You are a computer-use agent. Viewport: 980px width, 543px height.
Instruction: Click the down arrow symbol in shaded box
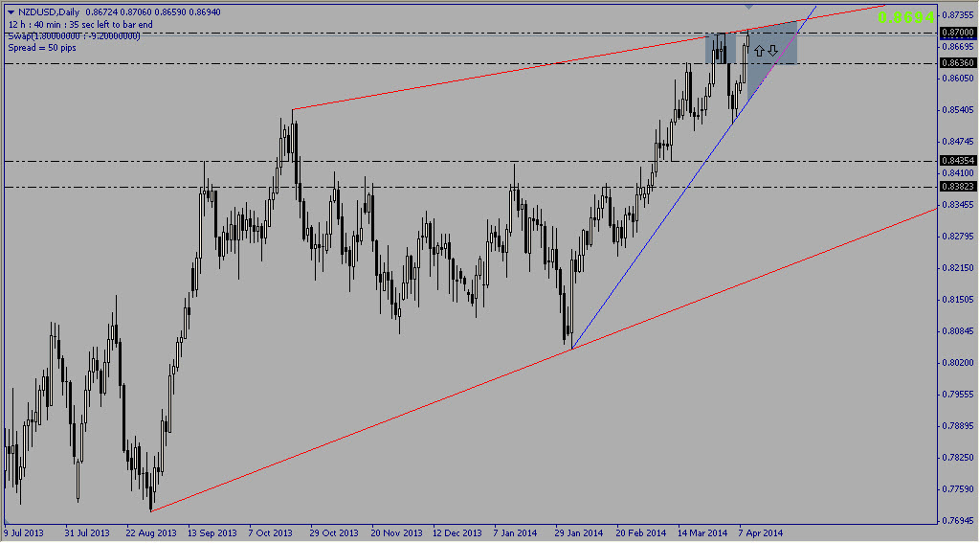771,50
